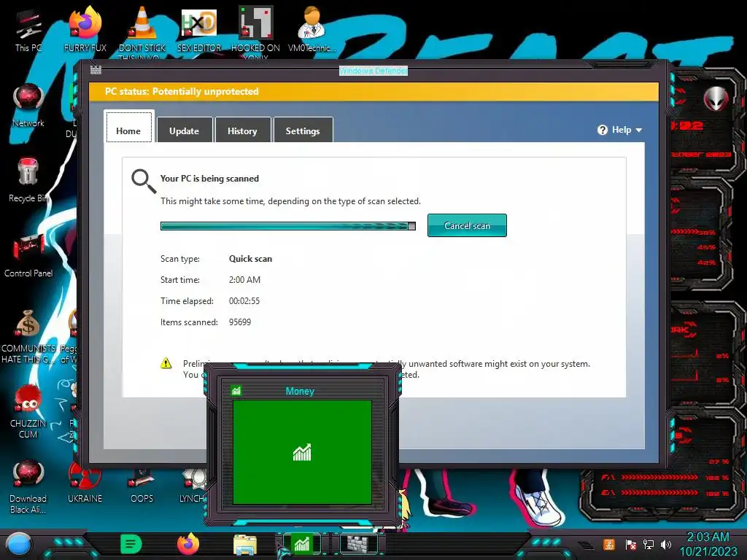
Task: Open the volume speaker tray icon
Action: (666, 544)
